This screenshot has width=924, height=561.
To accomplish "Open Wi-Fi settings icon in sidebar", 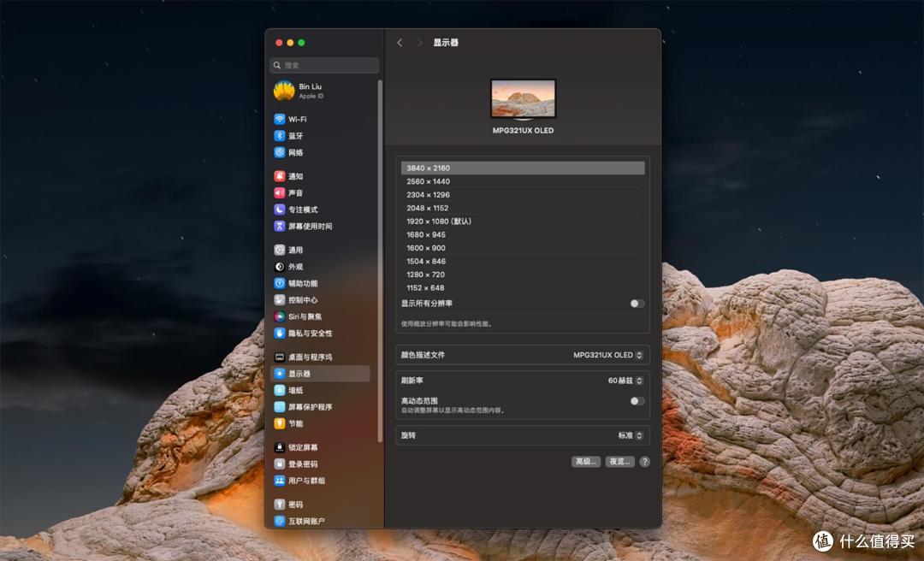I will click(x=280, y=119).
